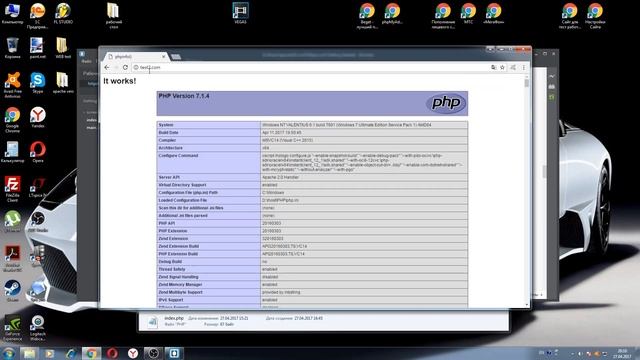
Task: Close the phpinfo() browser tab
Action: pos(163,56)
